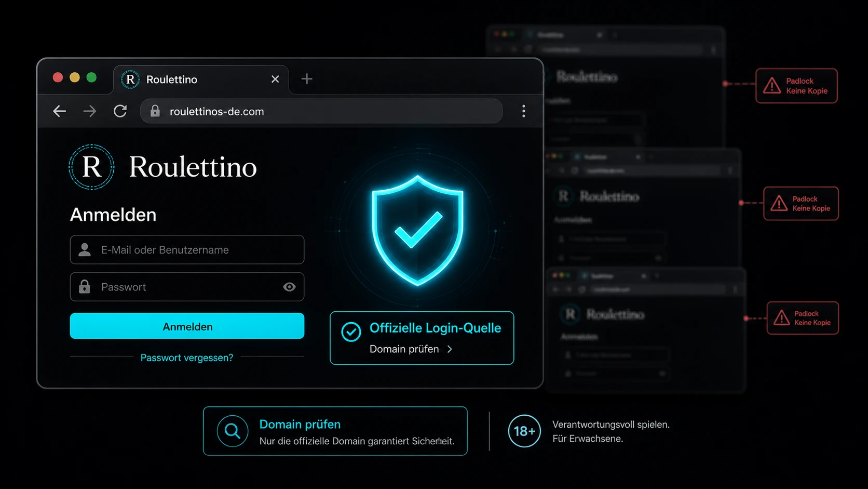Click the text Nur die offizielle Domain garantiert Sicherheit
Screen dimensions: 868x489
357,441
